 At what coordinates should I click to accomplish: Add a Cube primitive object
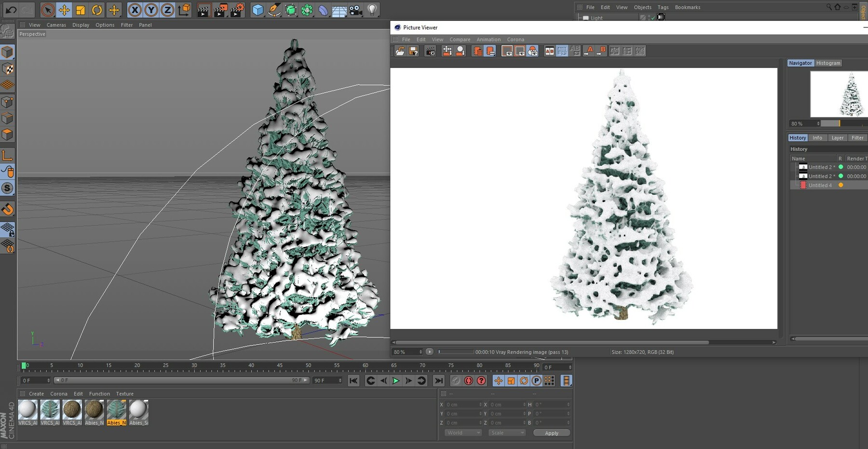258,10
